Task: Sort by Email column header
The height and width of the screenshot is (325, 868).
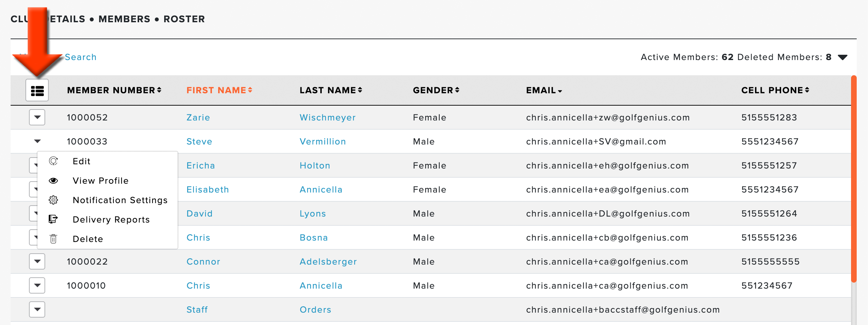Action: point(544,90)
